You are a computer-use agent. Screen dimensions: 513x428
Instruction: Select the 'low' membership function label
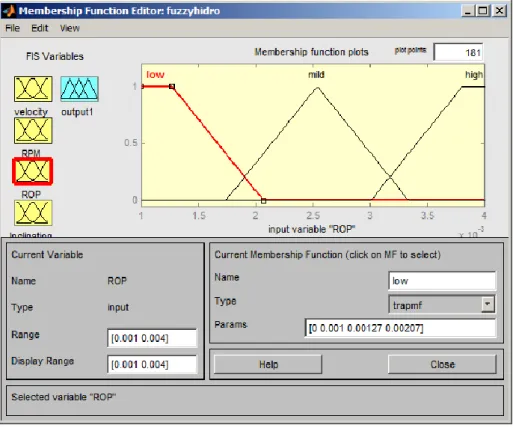(x=155, y=74)
